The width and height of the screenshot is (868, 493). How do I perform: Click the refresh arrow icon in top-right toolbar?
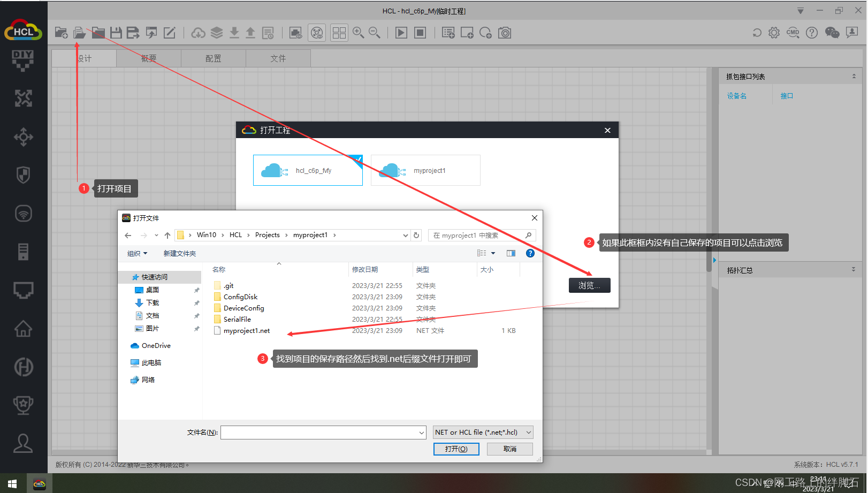[x=757, y=33]
